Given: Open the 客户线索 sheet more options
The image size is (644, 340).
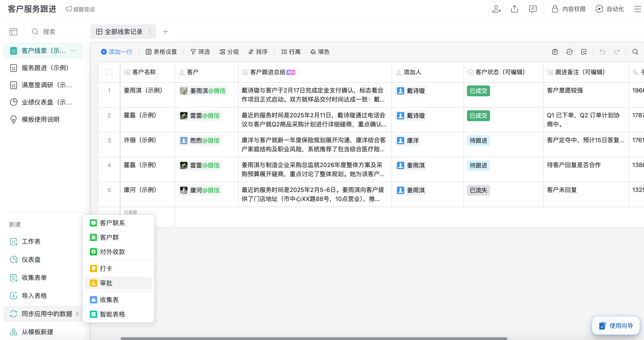Looking at the screenshot, I should (73, 51).
